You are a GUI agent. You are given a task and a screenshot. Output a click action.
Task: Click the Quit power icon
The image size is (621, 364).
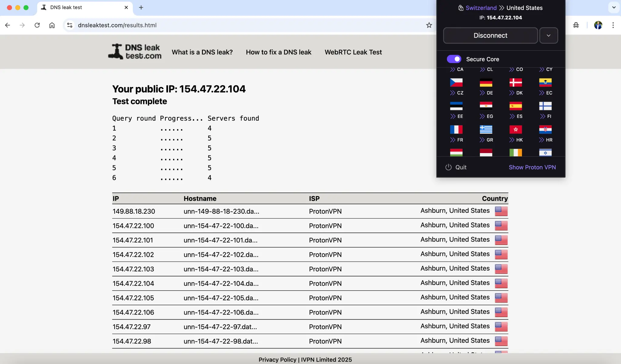(x=448, y=167)
